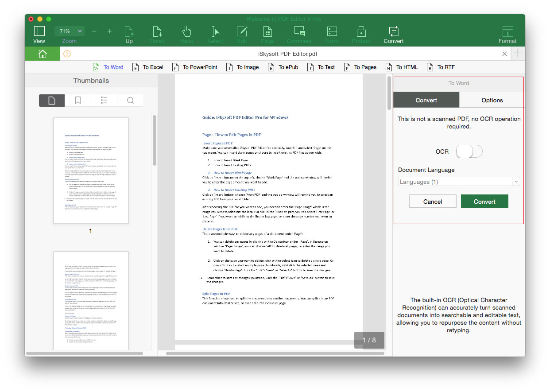Image resolution: width=550 pixels, height=392 pixels.
Task: Click 'Insert Pages in PDF' heading
Action: pos(217,143)
